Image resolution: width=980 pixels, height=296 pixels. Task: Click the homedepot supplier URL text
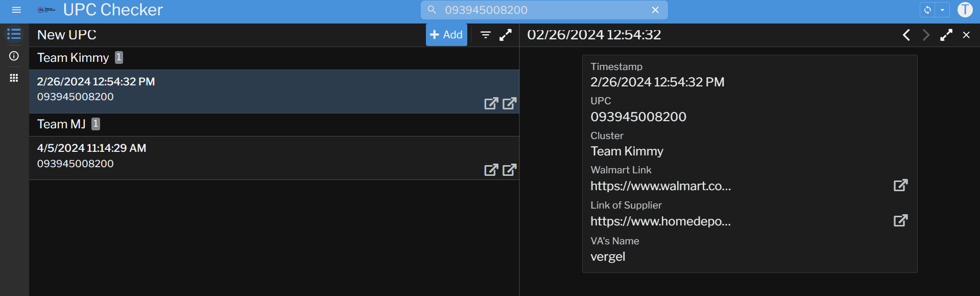[660, 221]
